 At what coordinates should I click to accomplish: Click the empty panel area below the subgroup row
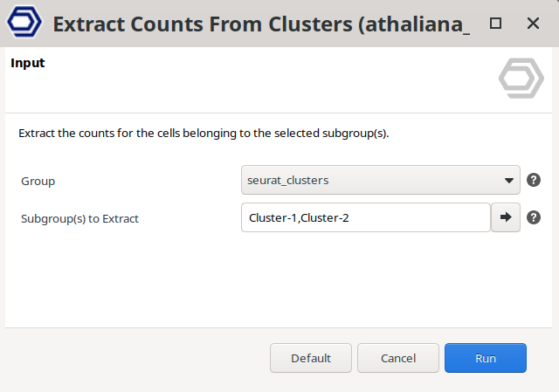click(279, 279)
